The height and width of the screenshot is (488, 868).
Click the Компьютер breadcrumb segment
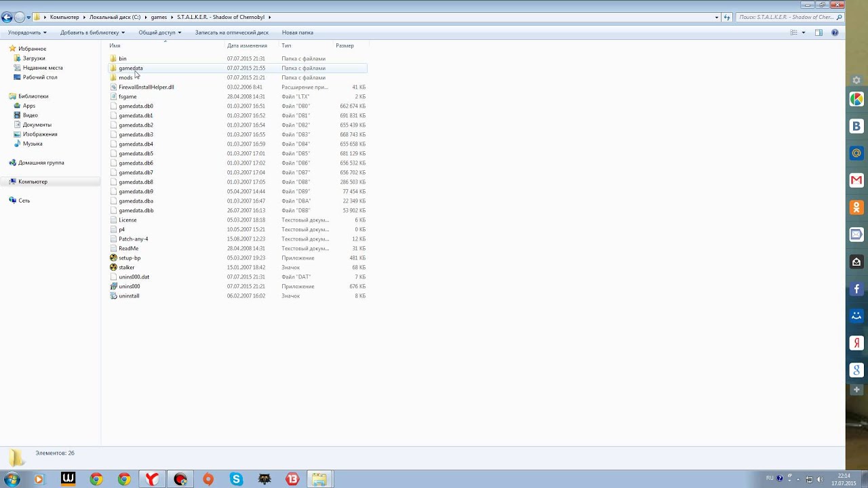[64, 17]
